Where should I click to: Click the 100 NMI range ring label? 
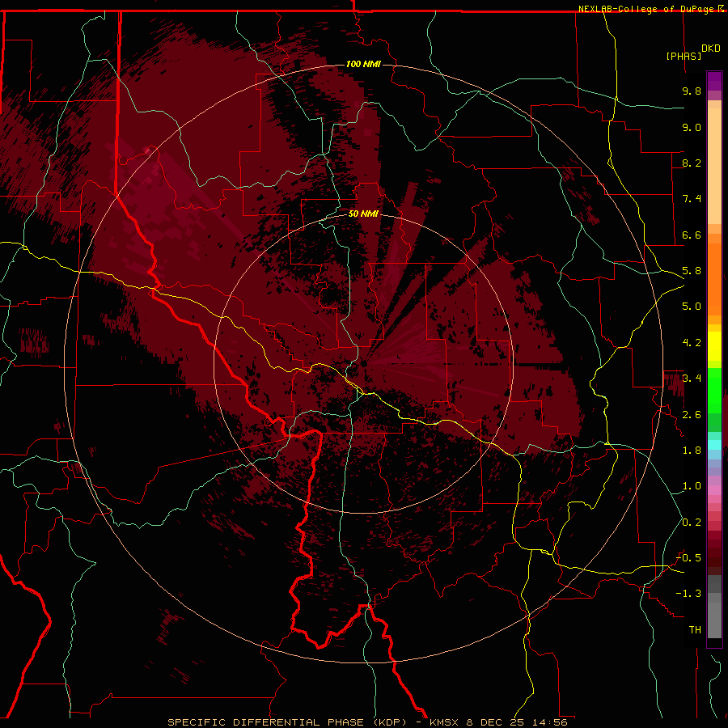click(363, 64)
